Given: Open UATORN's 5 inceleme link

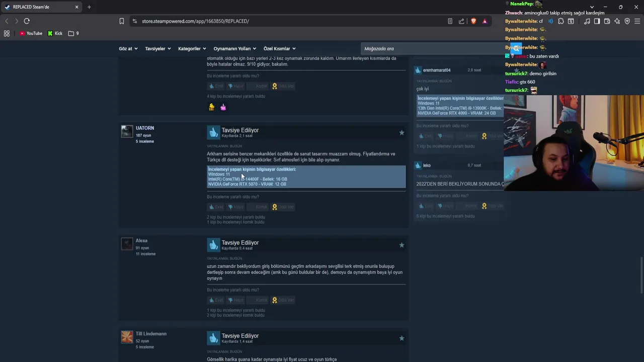Looking at the screenshot, I should (x=145, y=141).
